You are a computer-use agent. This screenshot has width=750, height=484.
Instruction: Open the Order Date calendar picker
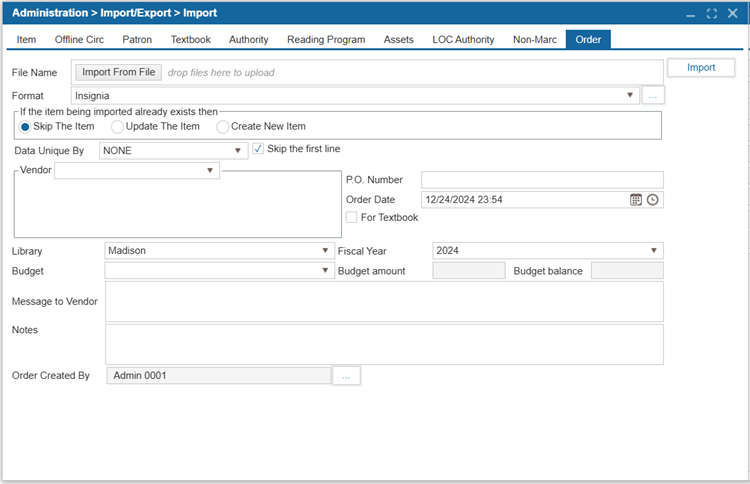pyautogui.click(x=635, y=200)
